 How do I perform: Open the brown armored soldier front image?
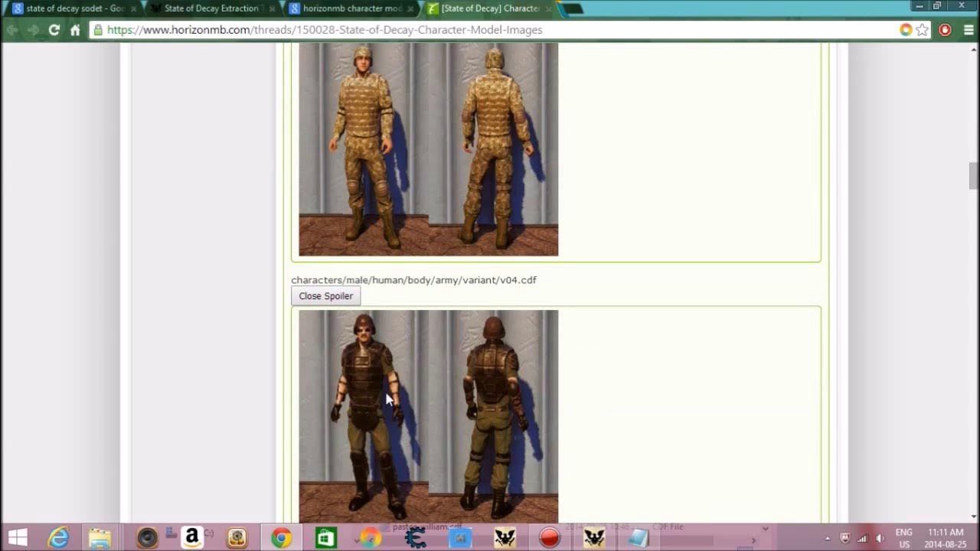[x=364, y=416]
